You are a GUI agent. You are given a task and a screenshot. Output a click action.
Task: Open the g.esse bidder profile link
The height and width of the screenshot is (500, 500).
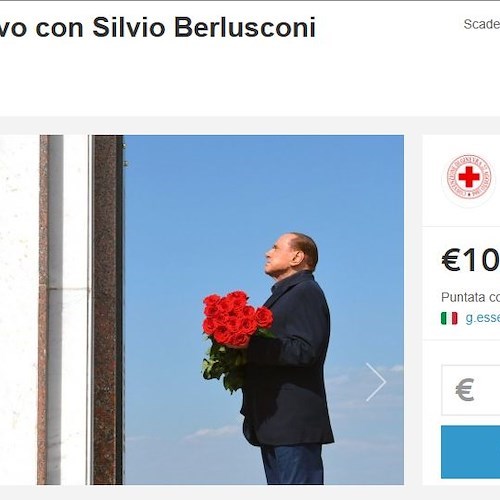pos(483,318)
